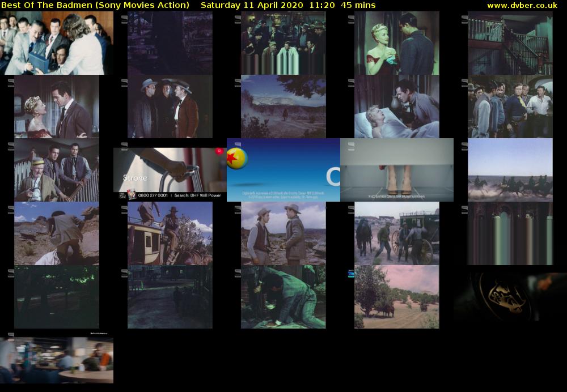Open the gold emblem on black thumbnail
This screenshot has width=567, height=392.
click(510, 297)
